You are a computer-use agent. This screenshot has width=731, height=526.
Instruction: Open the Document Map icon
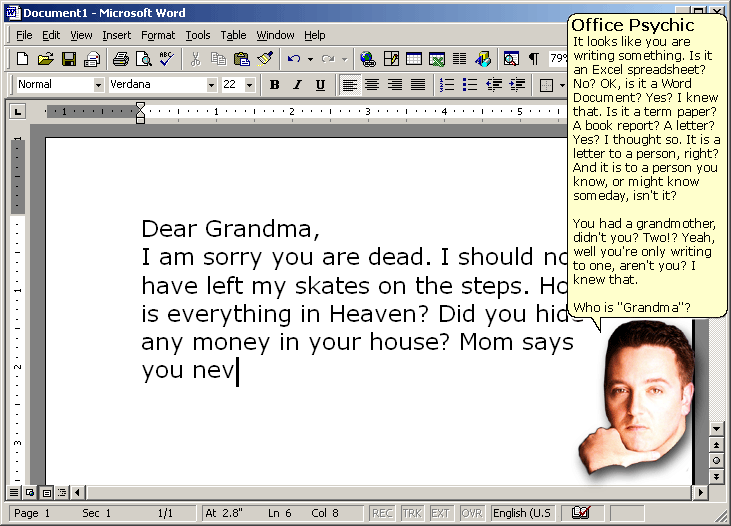(x=511, y=60)
